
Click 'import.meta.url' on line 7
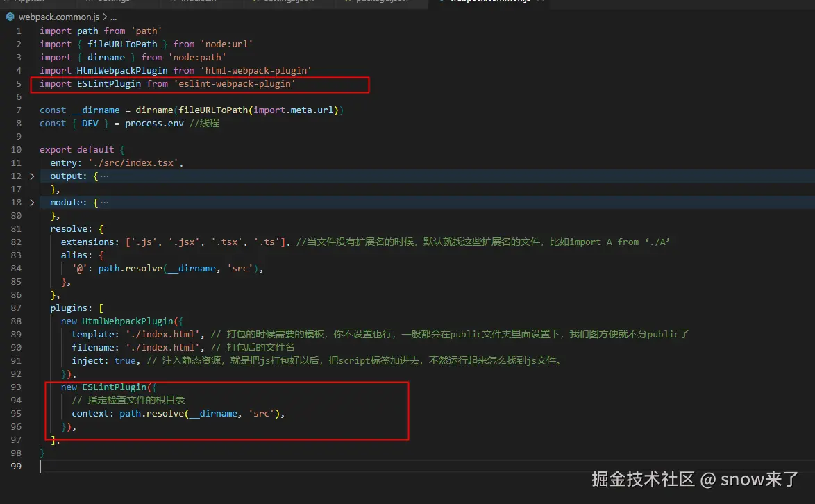294,110
